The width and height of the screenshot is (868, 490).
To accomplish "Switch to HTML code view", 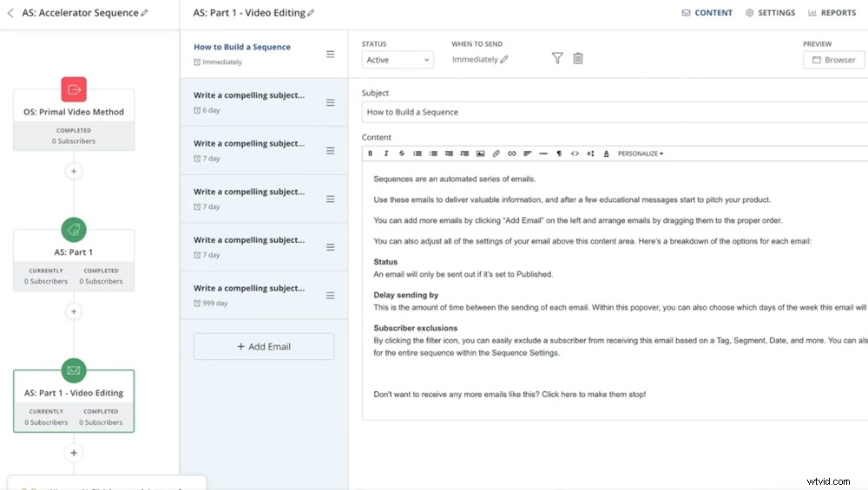I will click(575, 154).
